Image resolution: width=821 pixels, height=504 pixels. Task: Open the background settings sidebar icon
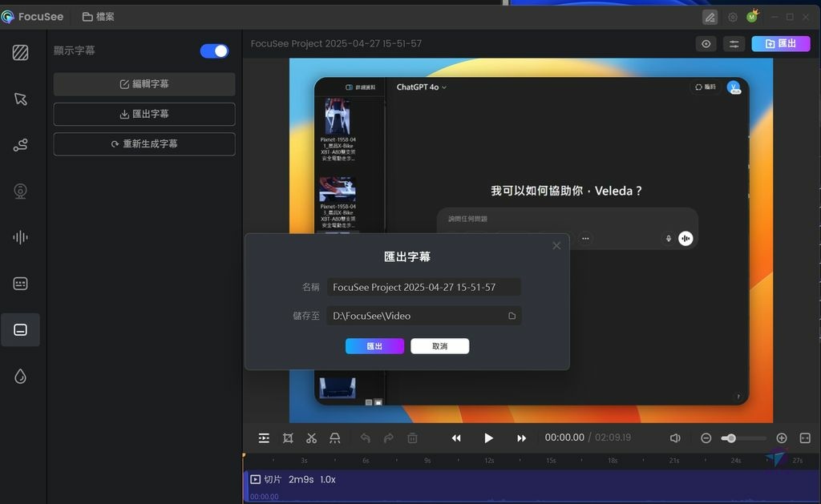tap(20, 52)
